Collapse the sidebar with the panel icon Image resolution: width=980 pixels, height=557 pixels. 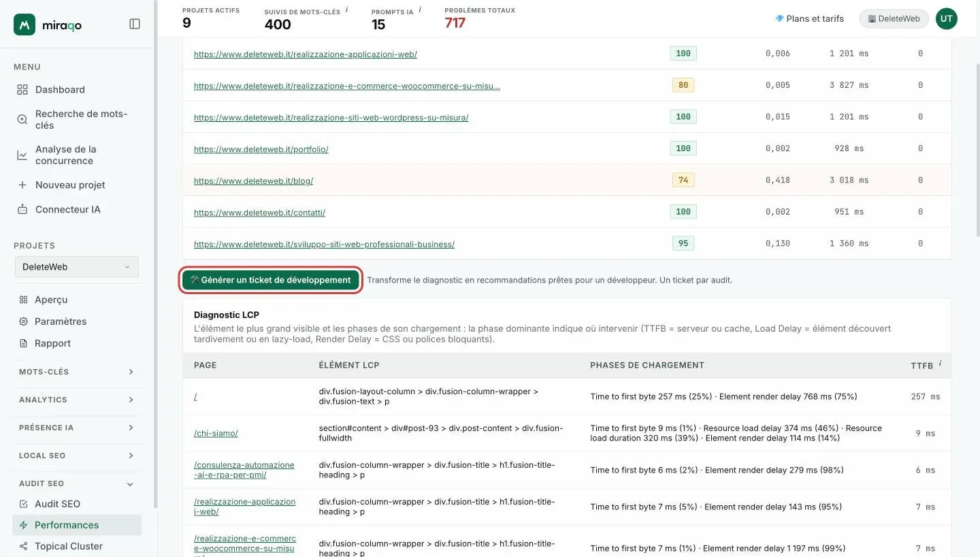click(135, 24)
